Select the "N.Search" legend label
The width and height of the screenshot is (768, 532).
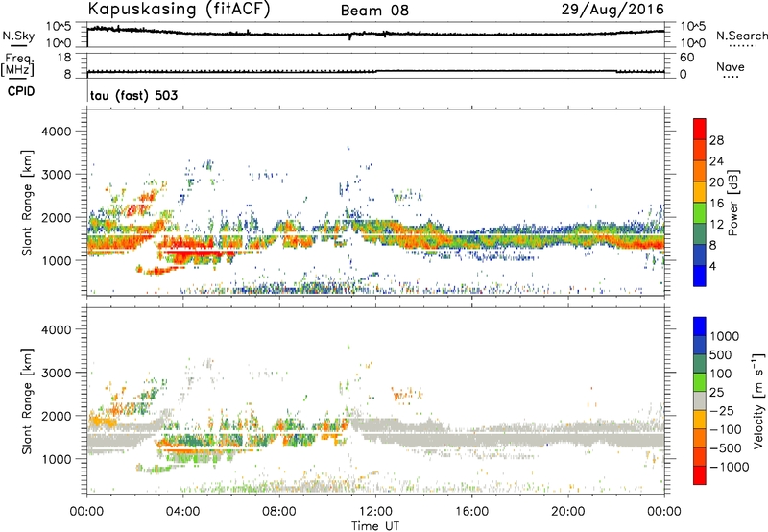741,36
